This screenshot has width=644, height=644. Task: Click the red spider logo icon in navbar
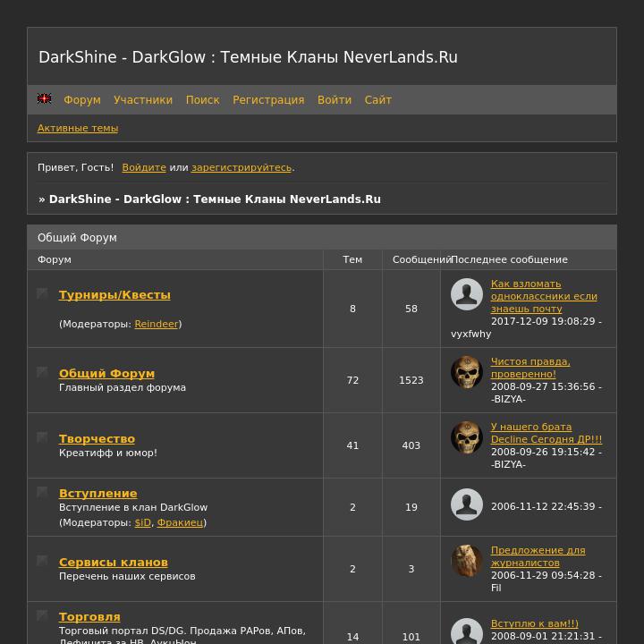(45, 99)
